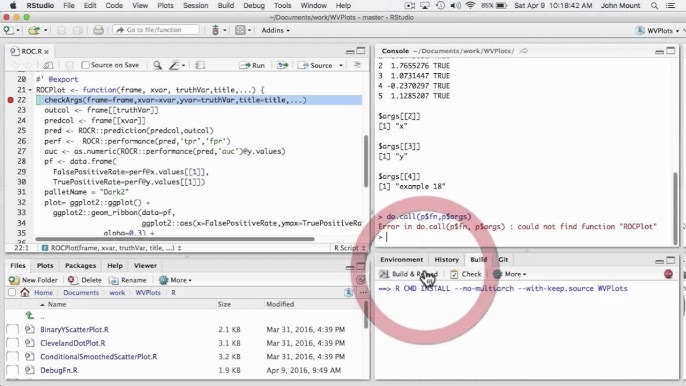Click the Home house icon in breadcrumb
Image resolution: width=686 pixels, height=386 pixels.
[x=25, y=292]
